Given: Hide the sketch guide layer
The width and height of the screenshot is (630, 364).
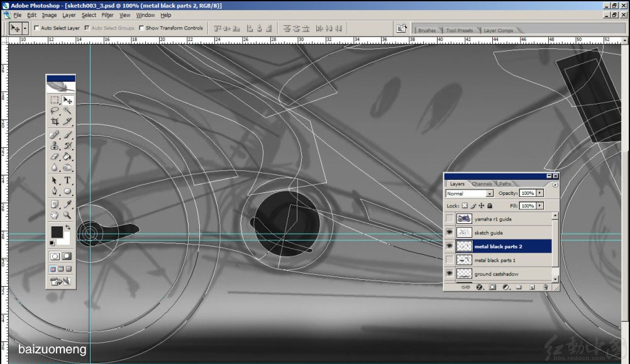Looking at the screenshot, I should click(x=449, y=233).
